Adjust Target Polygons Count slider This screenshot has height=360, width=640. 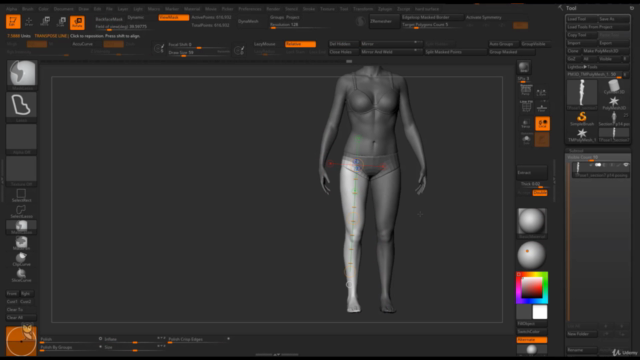(433, 25)
